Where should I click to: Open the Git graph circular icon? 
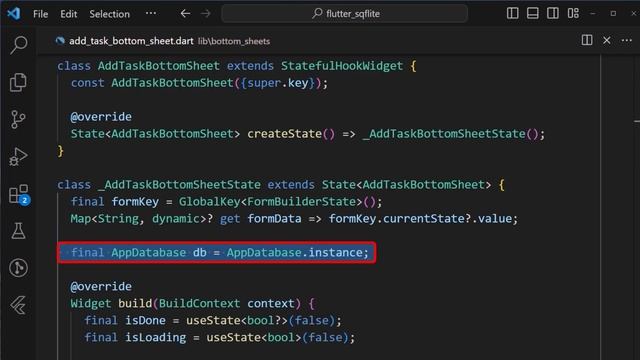pos(18,268)
